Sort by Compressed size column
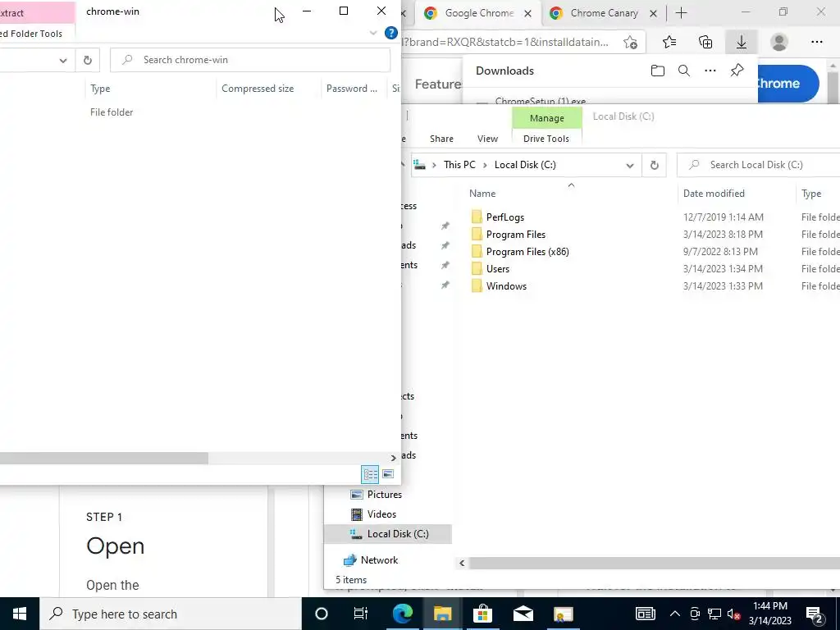 [x=258, y=89]
